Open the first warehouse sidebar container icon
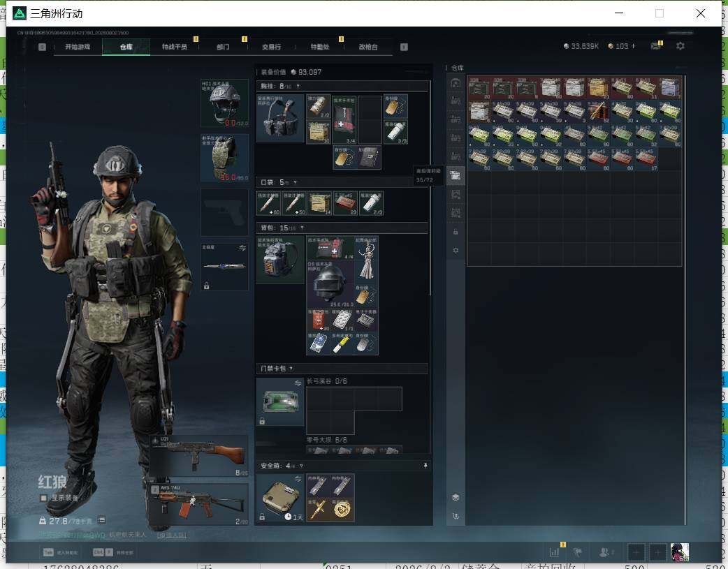This screenshot has width=728, height=569. tap(456, 83)
